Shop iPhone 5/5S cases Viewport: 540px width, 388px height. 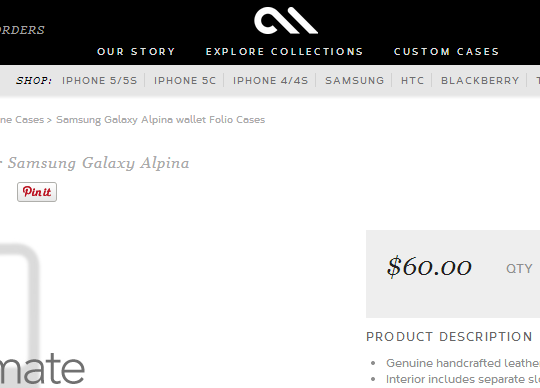pos(100,81)
